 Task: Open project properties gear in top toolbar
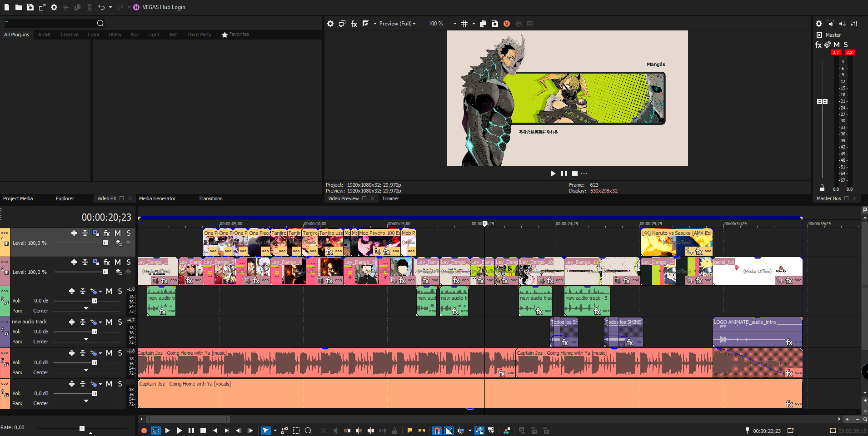(54, 7)
